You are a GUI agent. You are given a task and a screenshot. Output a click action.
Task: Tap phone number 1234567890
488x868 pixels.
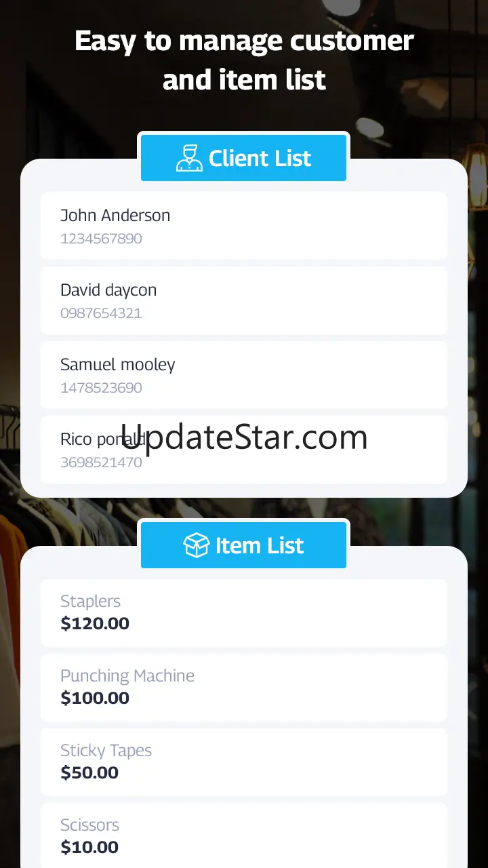pos(101,239)
